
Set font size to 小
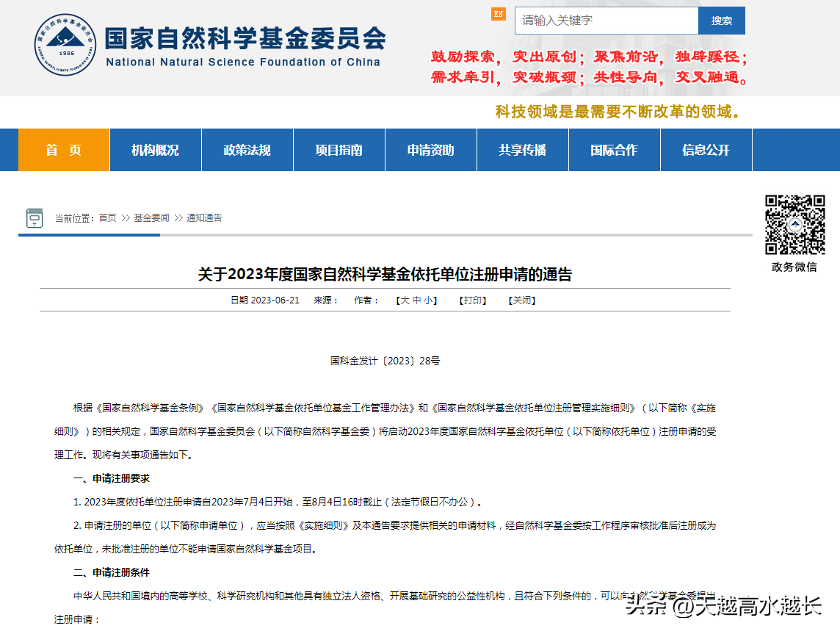(x=428, y=300)
